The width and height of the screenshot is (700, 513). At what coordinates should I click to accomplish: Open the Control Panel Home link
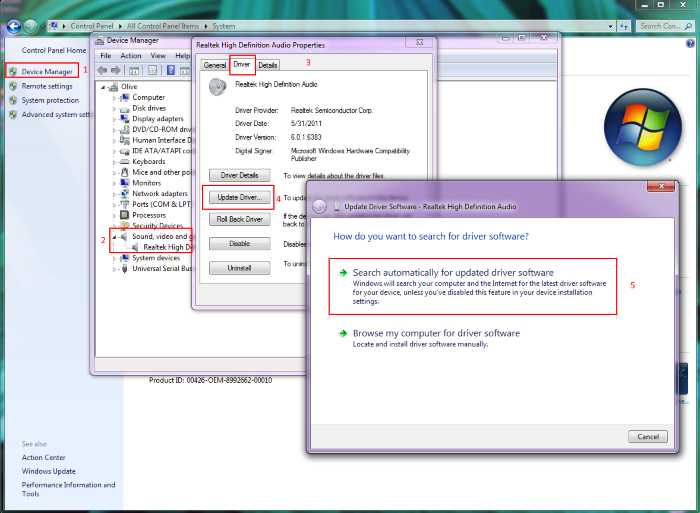(x=54, y=50)
